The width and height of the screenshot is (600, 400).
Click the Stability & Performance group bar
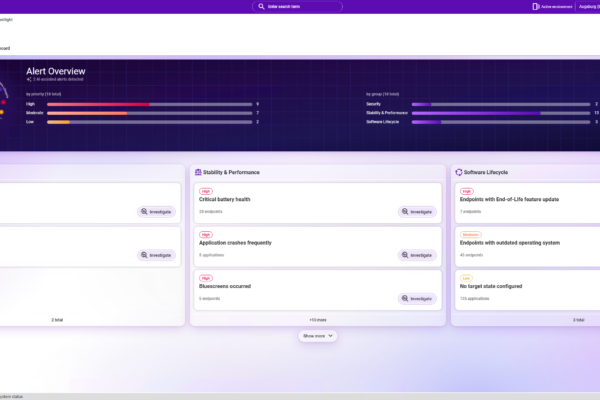(501, 113)
